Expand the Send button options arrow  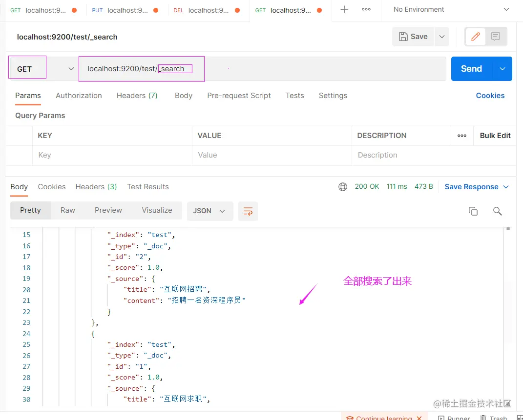click(x=502, y=69)
